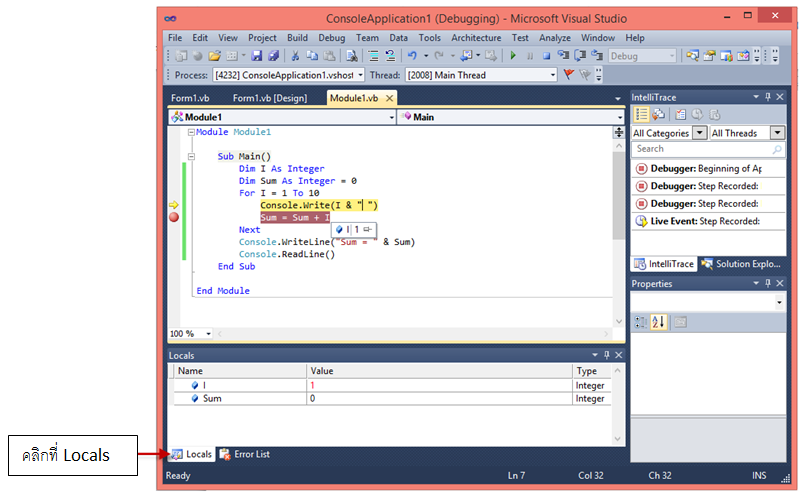Image resolution: width=804 pixels, height=497 pixels.
Task: Open the Main method dropdown
Action: [619, 117]
